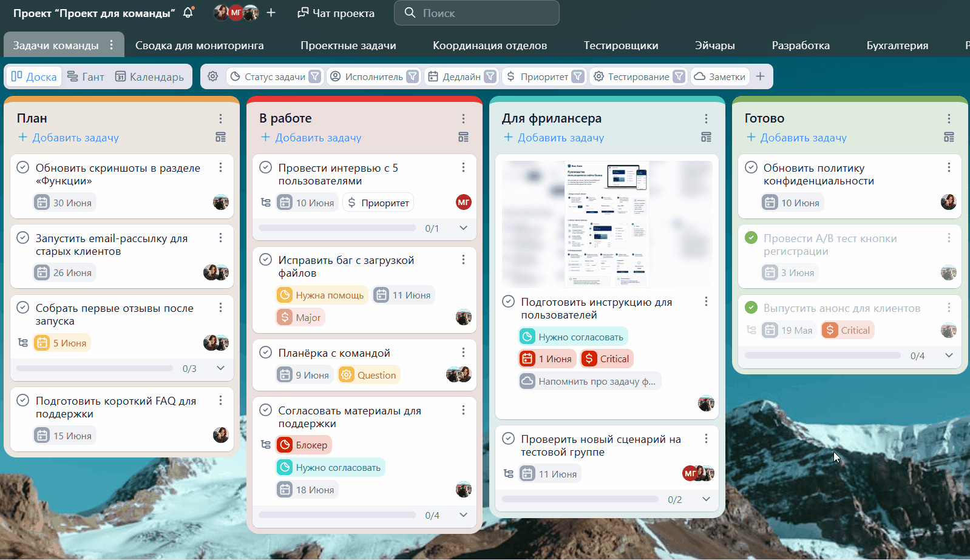Toggle card view in Готово column
The width and height of the screenshot is (970, 560).
949,137
